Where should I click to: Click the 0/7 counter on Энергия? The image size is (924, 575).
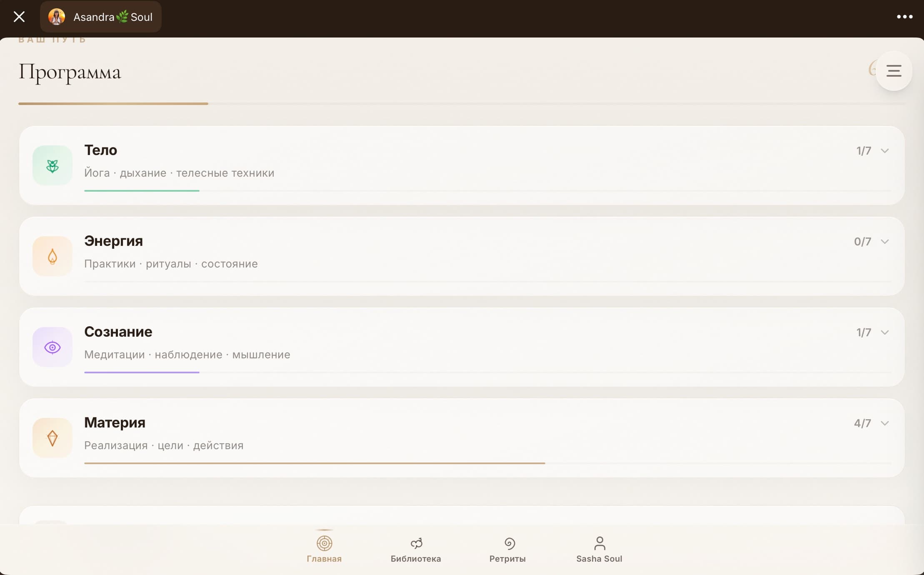pyautogui.click(x=862, y=242)
